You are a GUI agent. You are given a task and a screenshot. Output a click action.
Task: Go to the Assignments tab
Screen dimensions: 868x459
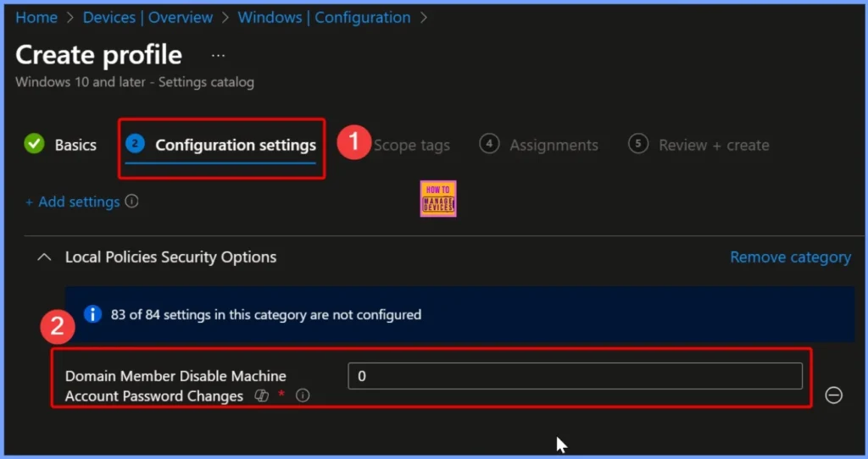(x=554, y=145)
